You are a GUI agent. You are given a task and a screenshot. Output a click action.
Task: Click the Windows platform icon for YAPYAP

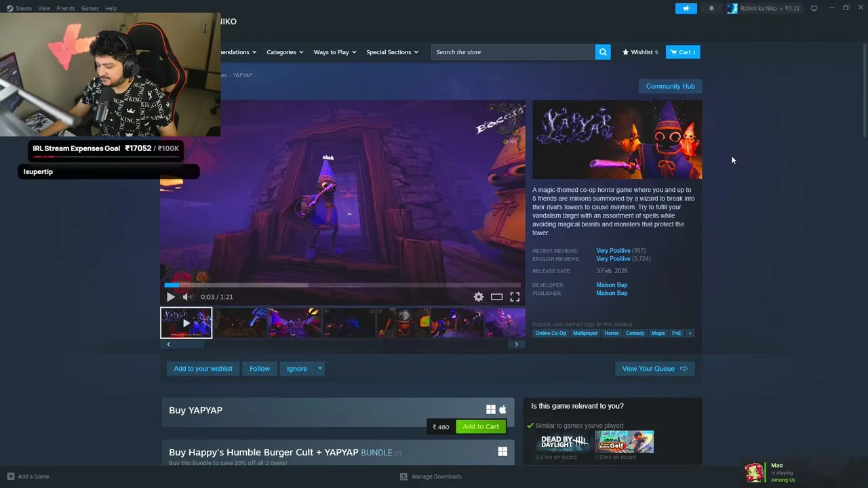(x=491, y=409)
